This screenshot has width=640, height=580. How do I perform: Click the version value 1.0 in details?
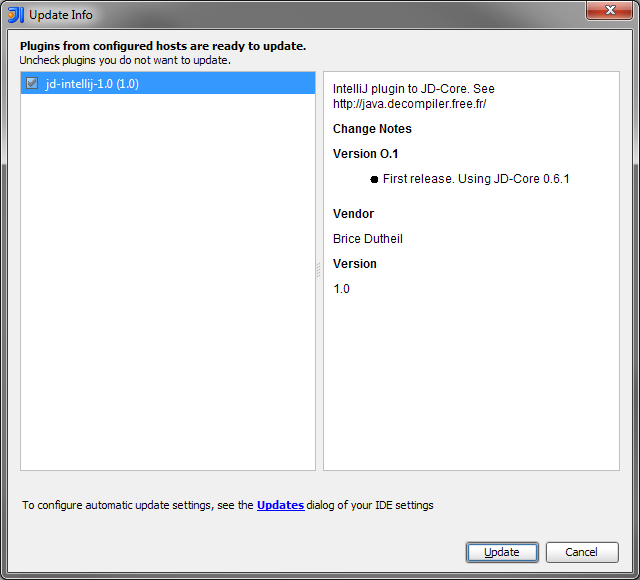pyautogui.click(x=341, y=289)
